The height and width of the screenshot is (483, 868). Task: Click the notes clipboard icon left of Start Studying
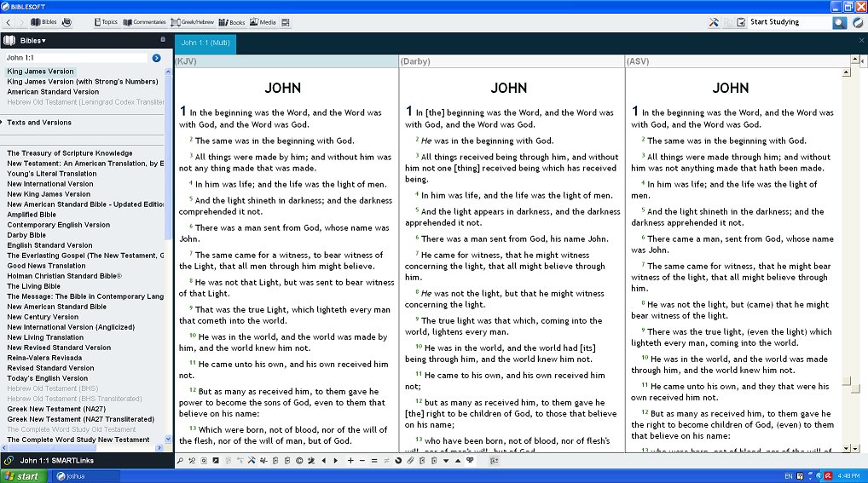(741, 22)
